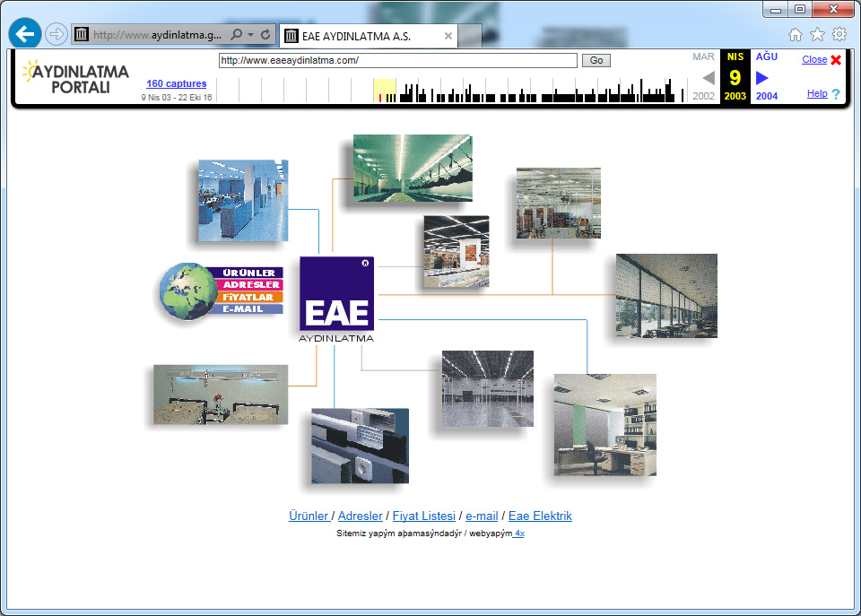Open the supermarket aisle photo thumbnail
861x616 pixels.
(457, 251)
